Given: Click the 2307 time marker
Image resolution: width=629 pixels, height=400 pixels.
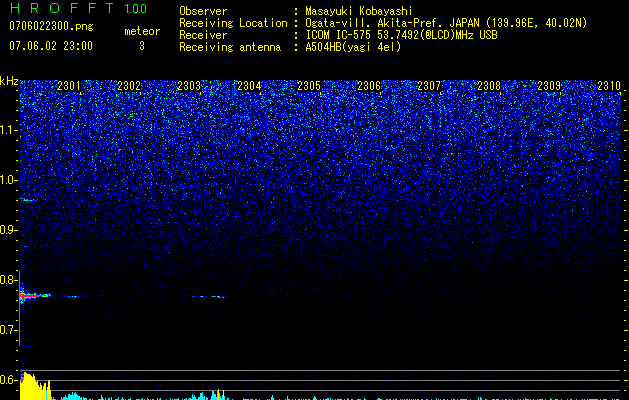Looking at the screenshot, I should tap(429, 86).
